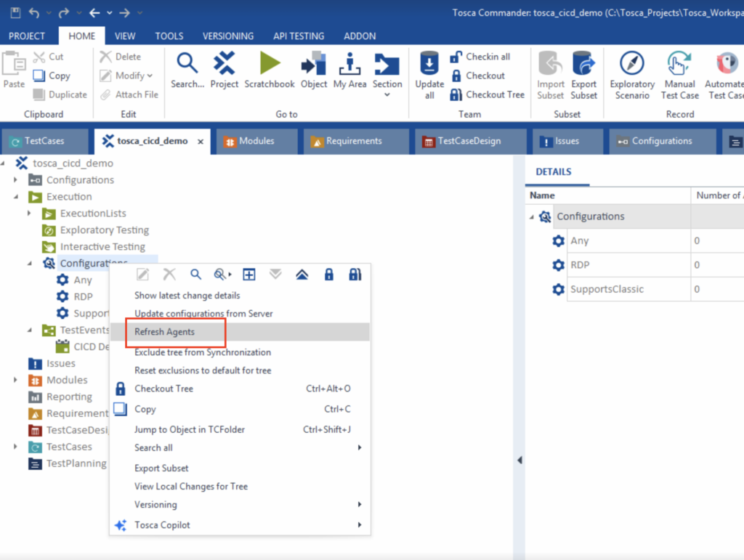Open the Versioning submenu in context menu
The width and height of the screenshot is (744, 560).
click(x=240, y=505)
